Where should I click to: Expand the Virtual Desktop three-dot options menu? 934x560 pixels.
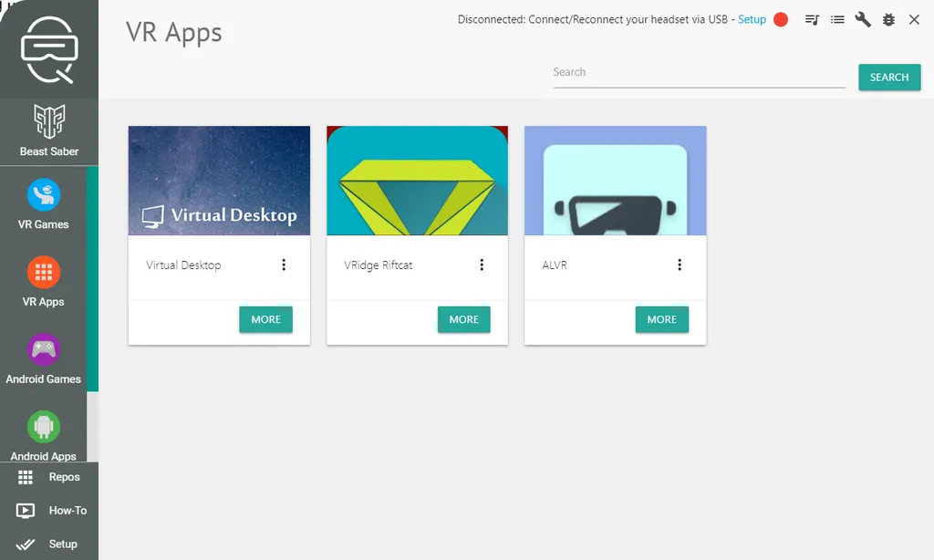[284, 264]
